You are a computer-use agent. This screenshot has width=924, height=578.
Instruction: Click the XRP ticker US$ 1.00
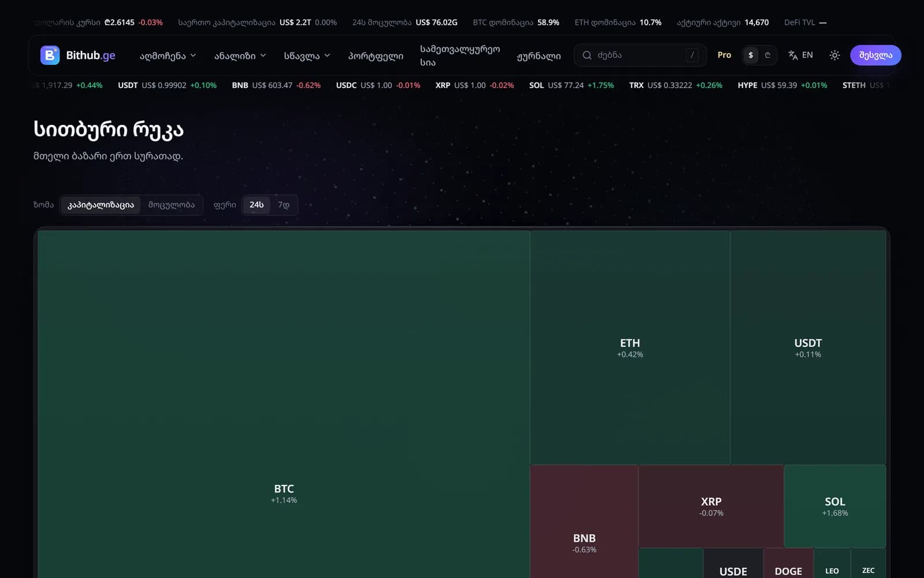pyautogui.click(x=475, y=85)
